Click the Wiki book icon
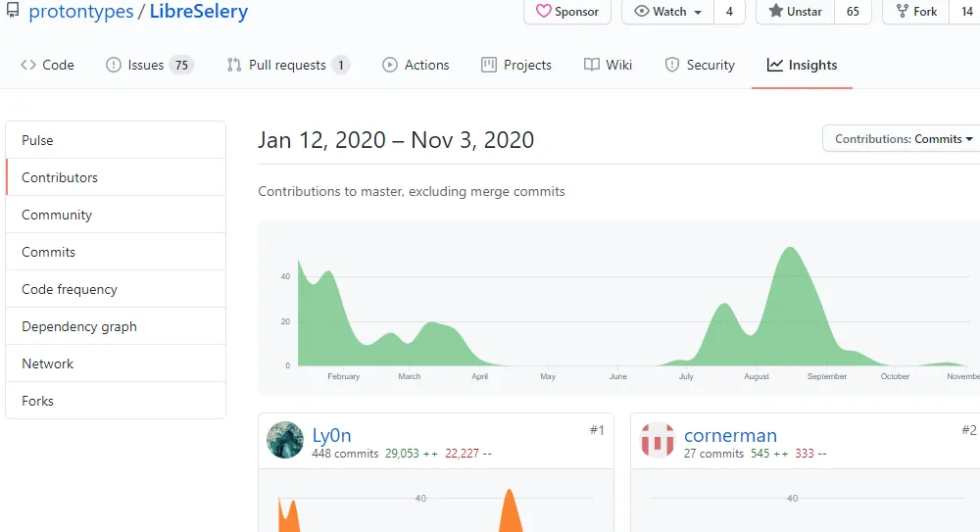Image resolution: width=980 pixels, height=532 pixels. [x=591, y=65]
